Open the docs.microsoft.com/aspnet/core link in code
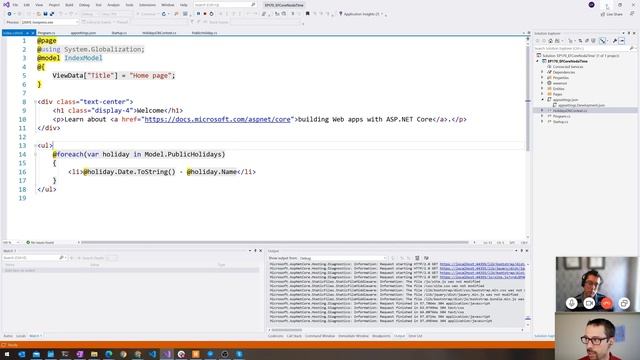This screenshot has height=360, width=640. tap(217, 119)
